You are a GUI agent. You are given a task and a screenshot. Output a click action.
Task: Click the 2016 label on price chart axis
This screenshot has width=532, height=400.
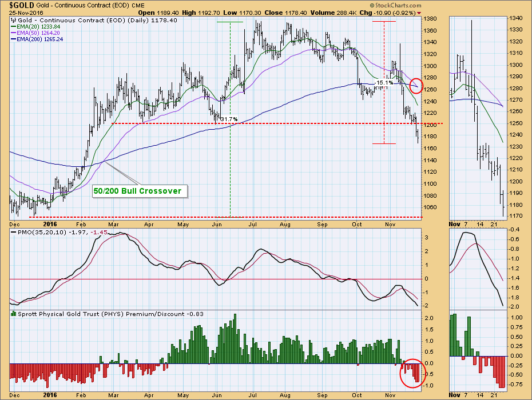(x=50, y=224)
